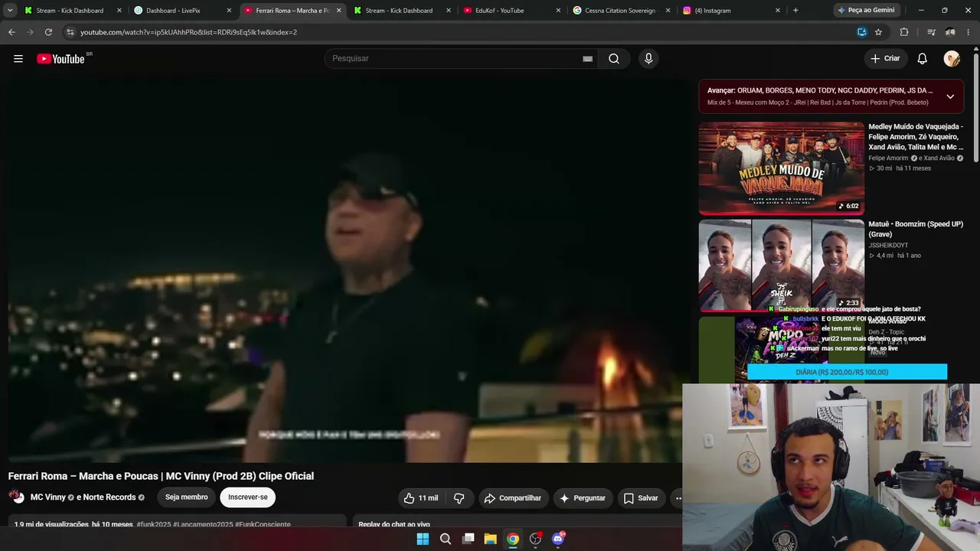Open the Chrome profile avatar
Viewport: 980px width, 551px height.
[x=950, y=32]
